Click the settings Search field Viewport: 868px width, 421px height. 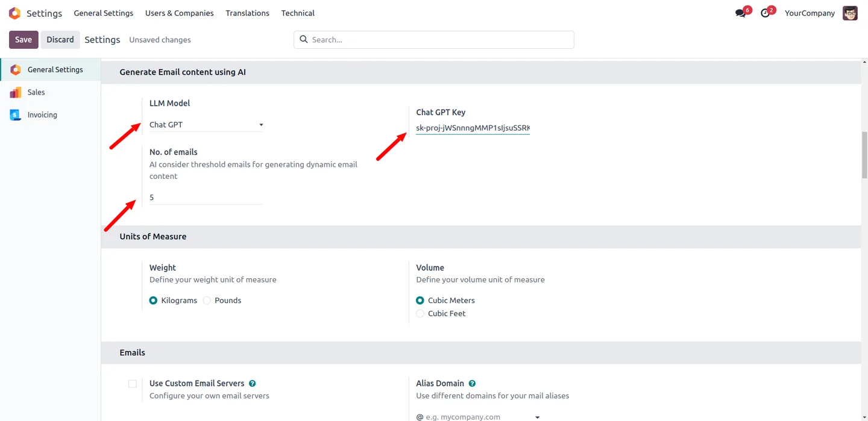pyautogui.click(x=434, y=40)
